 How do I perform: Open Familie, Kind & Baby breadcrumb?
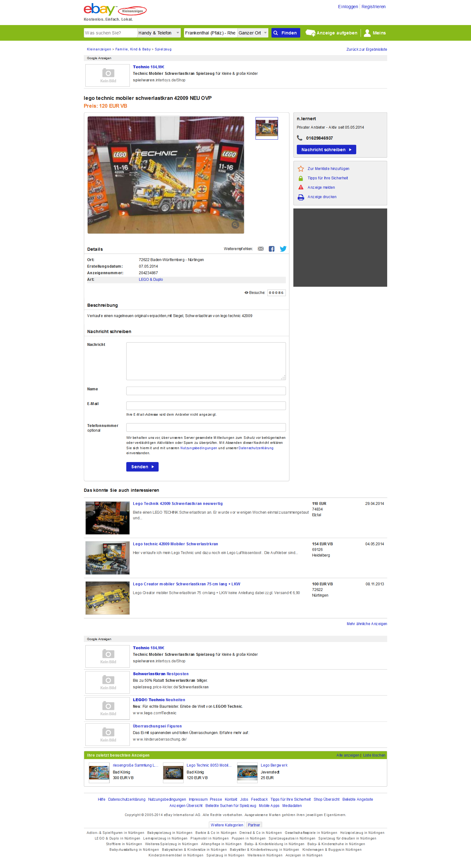click(133, 49)
